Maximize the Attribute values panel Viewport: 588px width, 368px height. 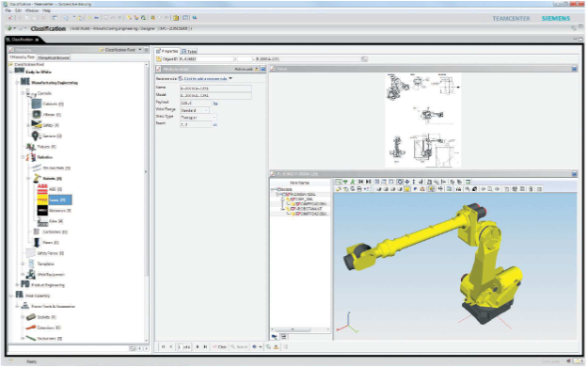[262, 69]
